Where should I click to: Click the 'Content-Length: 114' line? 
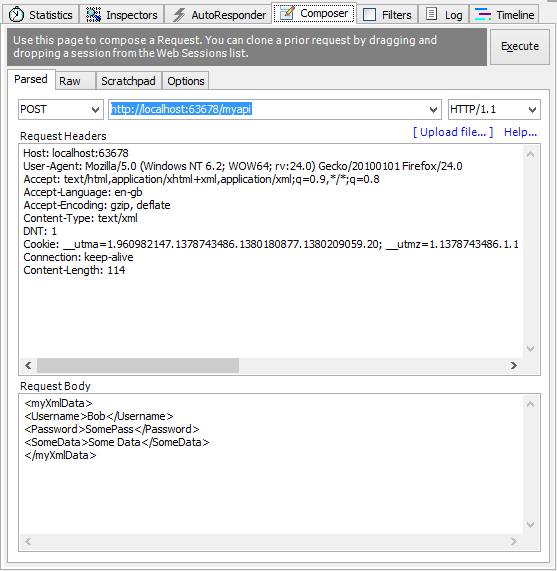point(74,270)
